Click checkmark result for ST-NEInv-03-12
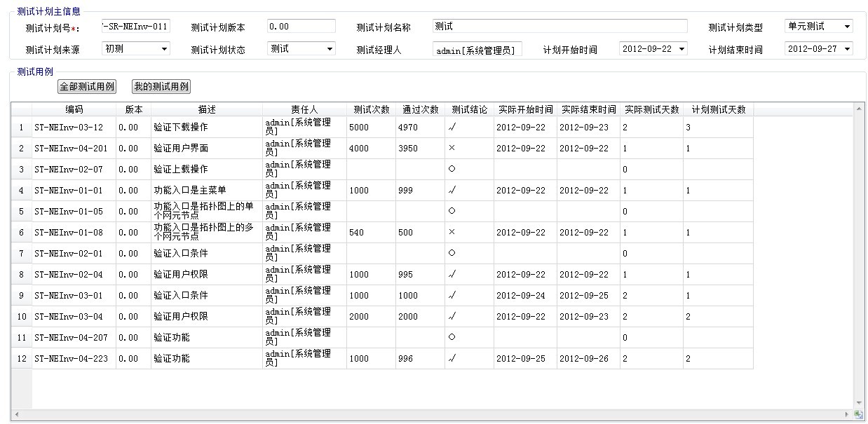This screenshot has width=868, height=424. click(452, 128)
